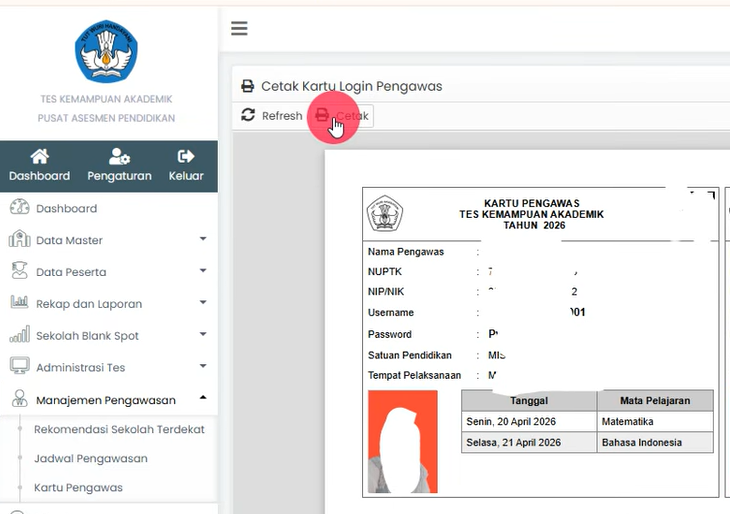This screenshot has width=730, height=514.
Task: Open Pengaturan user settings icon
Action: [x=119, y=156]
